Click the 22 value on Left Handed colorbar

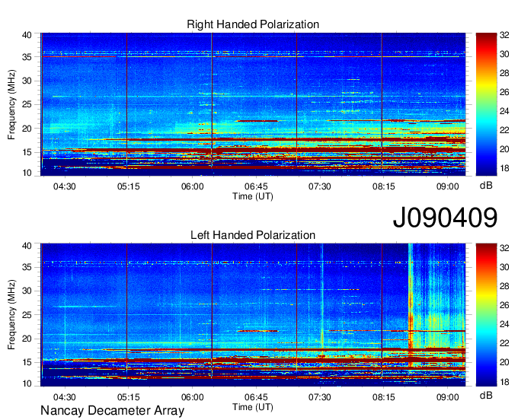click(504, 343)
